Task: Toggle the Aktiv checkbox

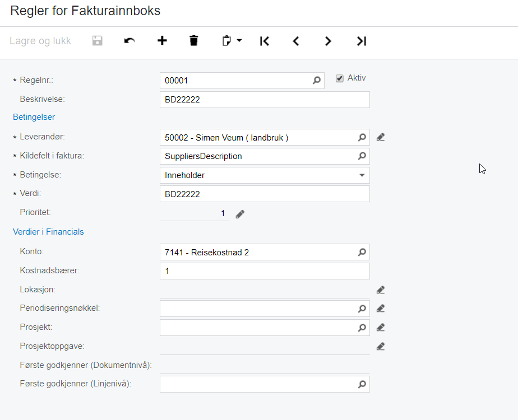Action: 340,78
